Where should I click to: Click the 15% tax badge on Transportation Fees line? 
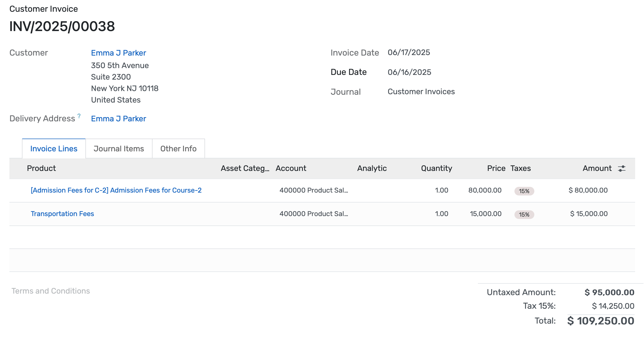(524, 215)
